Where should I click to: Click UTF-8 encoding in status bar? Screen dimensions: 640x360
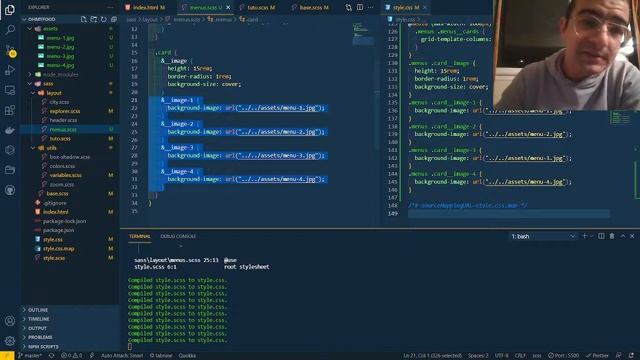pyautogui.click(x=502, y=356)
